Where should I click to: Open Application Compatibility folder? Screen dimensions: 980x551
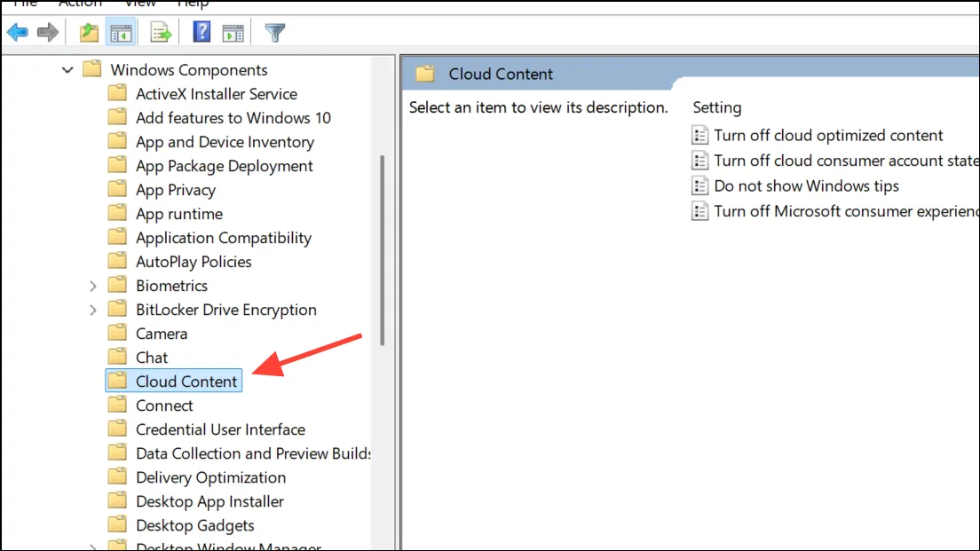point(224,238)
